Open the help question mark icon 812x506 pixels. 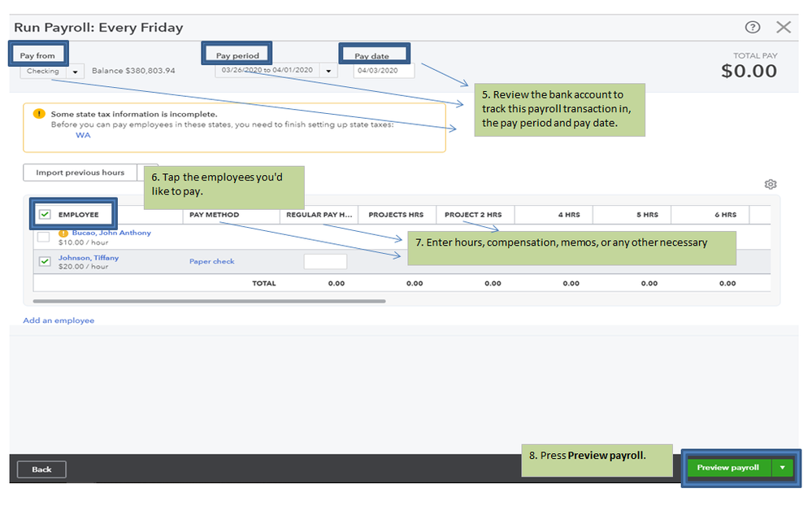pos(752,27)
